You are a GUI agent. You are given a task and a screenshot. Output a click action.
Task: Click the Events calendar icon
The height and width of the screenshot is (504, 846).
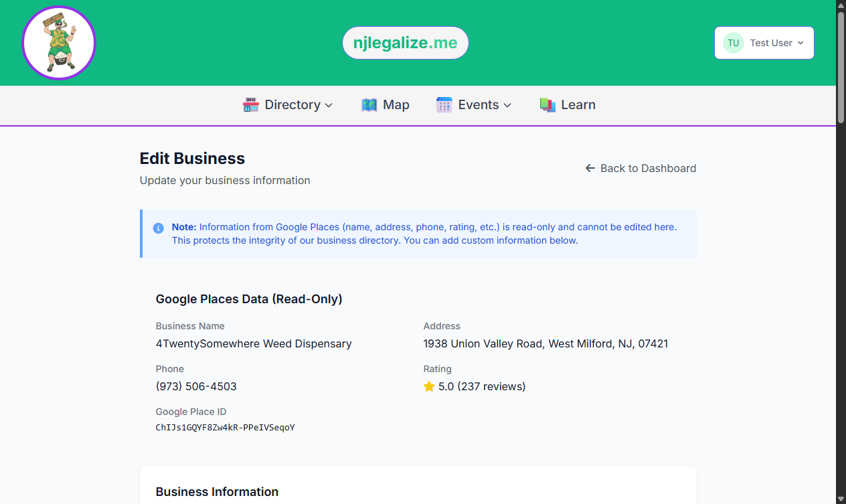click(444, 104)
